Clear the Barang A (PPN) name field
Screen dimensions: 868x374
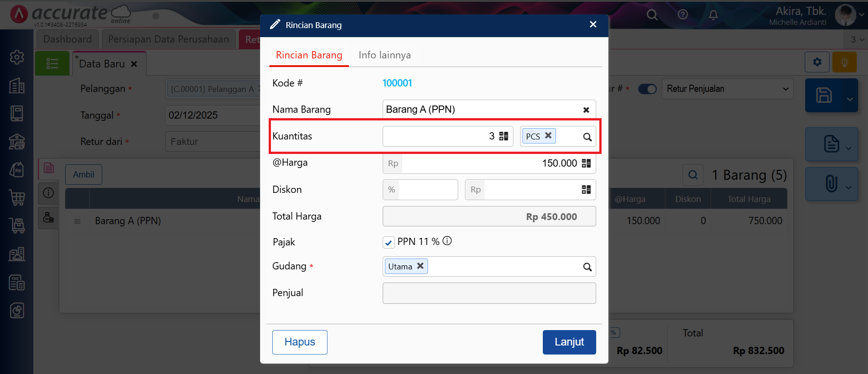tap(586, 110)
